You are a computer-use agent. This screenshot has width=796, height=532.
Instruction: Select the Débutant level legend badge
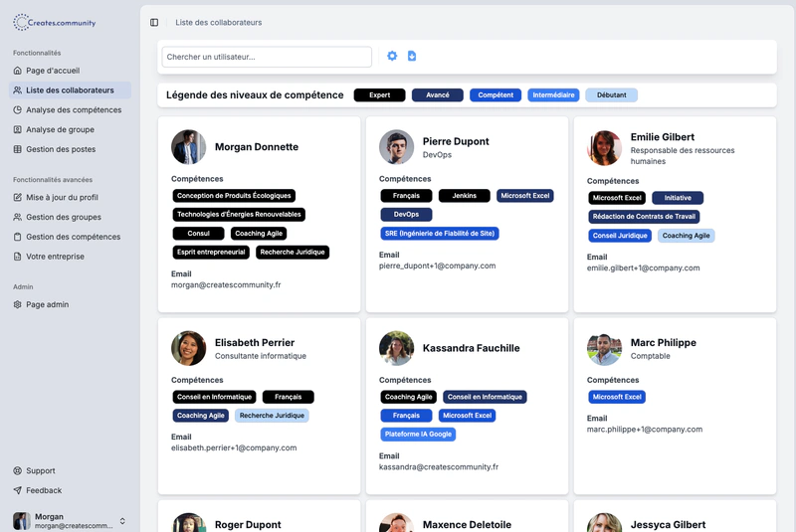tap(611, 95)
